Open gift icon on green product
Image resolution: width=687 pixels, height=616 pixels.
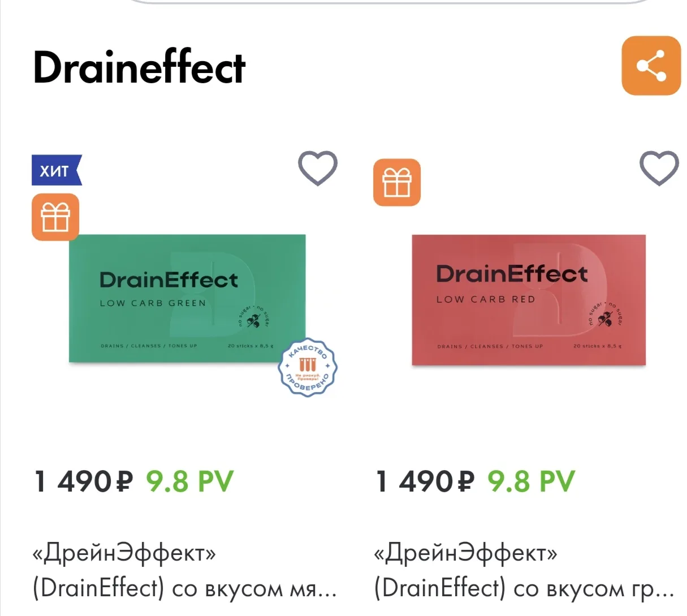pyautogui.click(x=55, y=217)
